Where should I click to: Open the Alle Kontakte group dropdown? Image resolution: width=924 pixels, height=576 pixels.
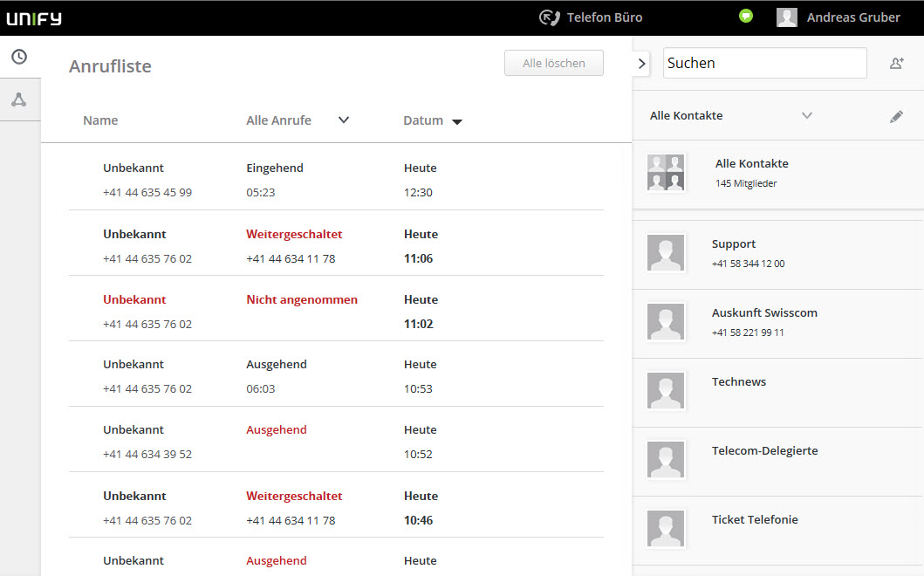[806, 115]
